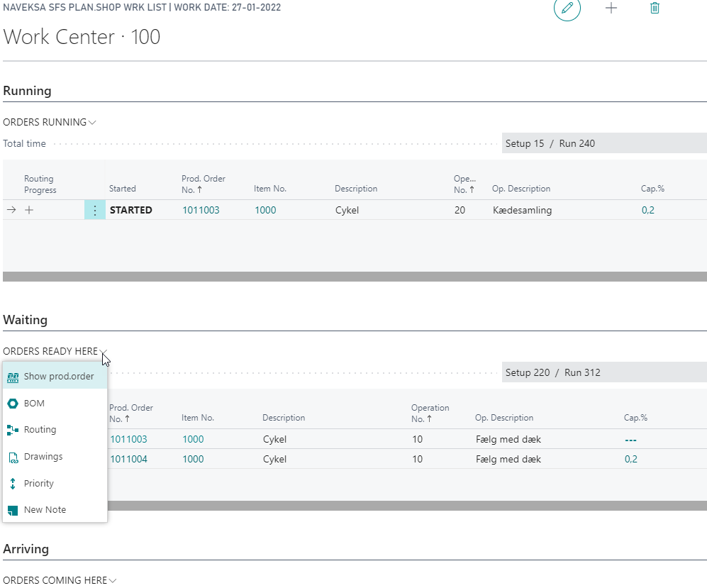Screen dimensions: 707x588
Task: Select the BOM hexagon icon in the menu
Action: point(14,403)
